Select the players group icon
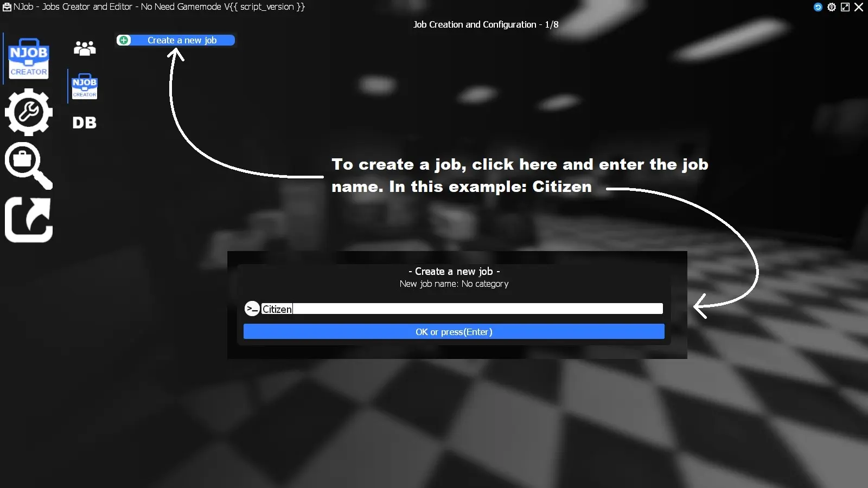Viewport: 868px width, 488px height. [x=84, y=48]
